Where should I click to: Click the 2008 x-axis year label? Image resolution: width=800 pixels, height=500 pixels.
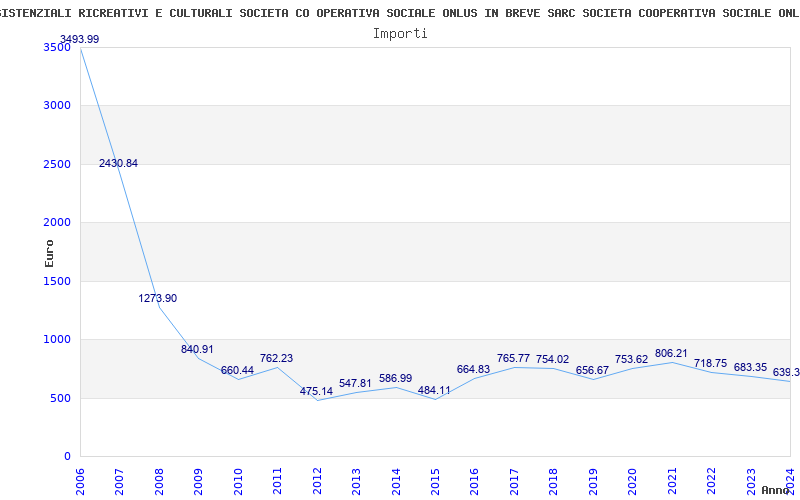(159, 482)
